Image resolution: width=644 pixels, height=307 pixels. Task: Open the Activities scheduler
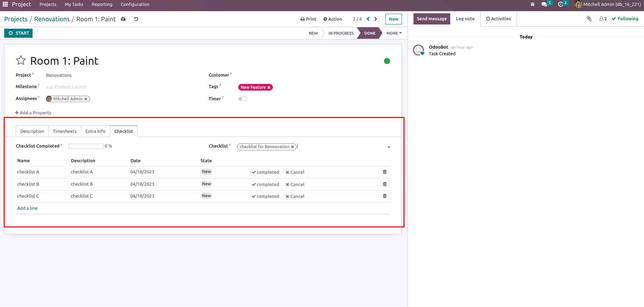tap(498, 19)
